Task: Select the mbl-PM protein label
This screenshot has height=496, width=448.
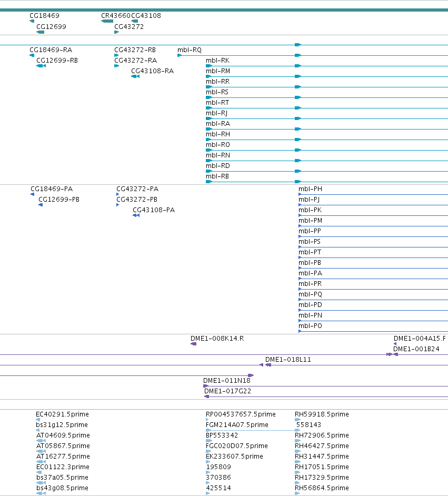Action: click(310, 221)
